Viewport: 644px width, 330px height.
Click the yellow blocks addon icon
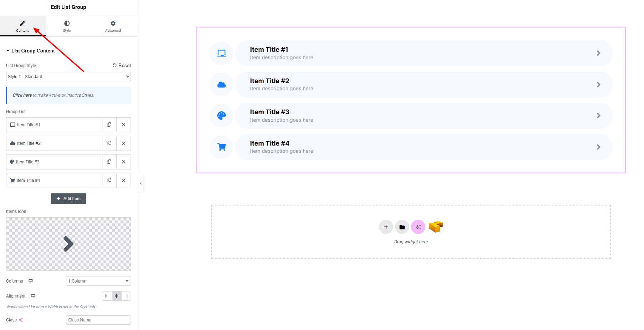436,227
